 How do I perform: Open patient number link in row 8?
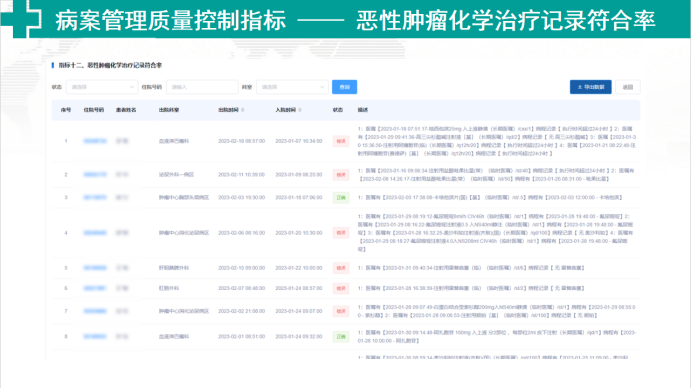95,336
